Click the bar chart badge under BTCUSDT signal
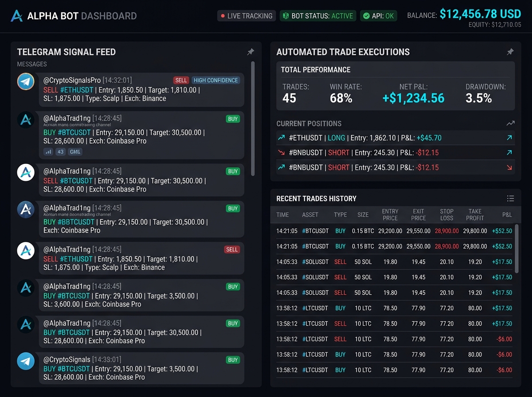The height and width of the screenshot is (397, 532). tap(49, 152)
